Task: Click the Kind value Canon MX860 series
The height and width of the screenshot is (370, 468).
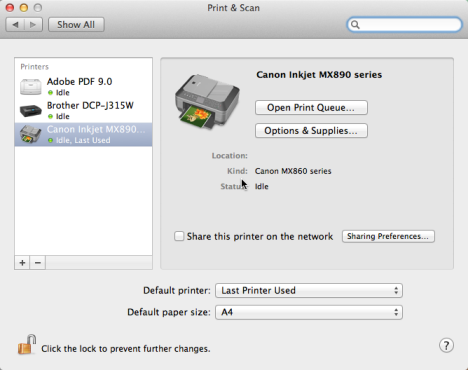Action: click(293, 171)
